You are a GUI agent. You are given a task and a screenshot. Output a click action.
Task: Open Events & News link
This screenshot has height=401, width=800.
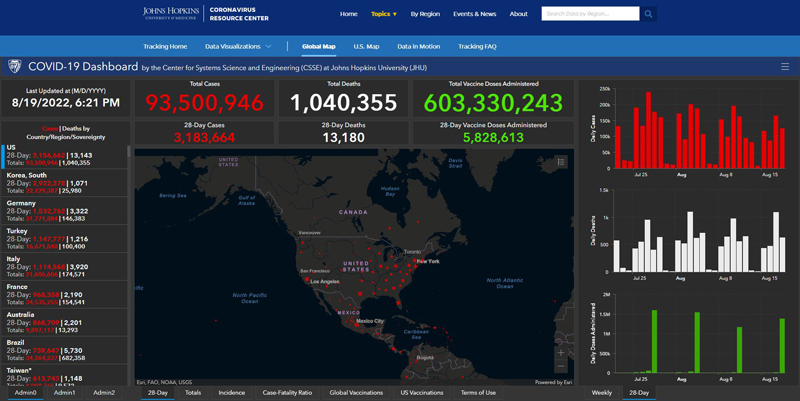pyautogui.click(x=474, y=14)
